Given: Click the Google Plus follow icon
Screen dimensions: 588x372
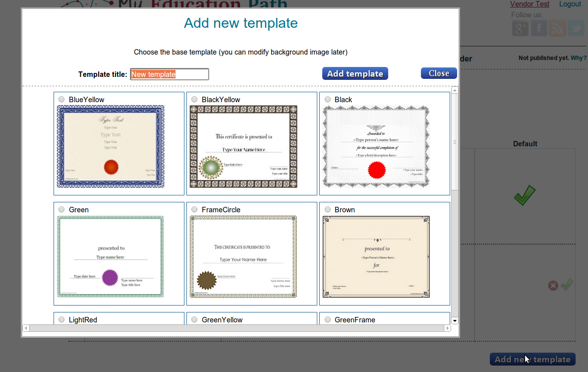Looking at the screenshot, I should pyautogui.click(x=520, y=28).
